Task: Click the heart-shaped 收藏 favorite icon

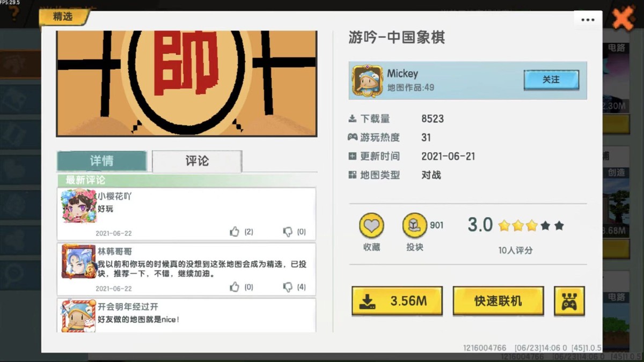Action: click(x=371, y=226)
